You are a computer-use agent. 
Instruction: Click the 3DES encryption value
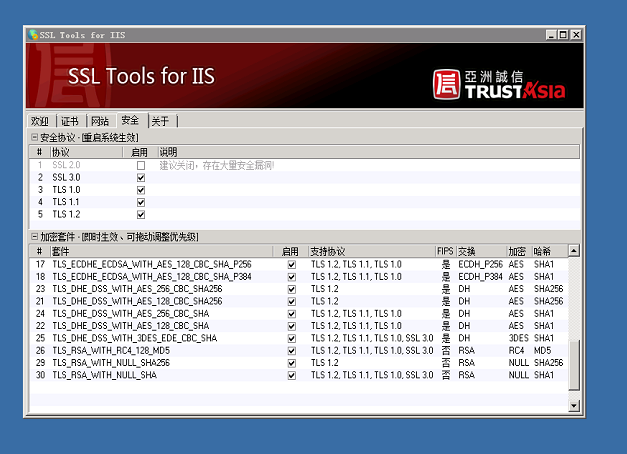coord(519,338)
